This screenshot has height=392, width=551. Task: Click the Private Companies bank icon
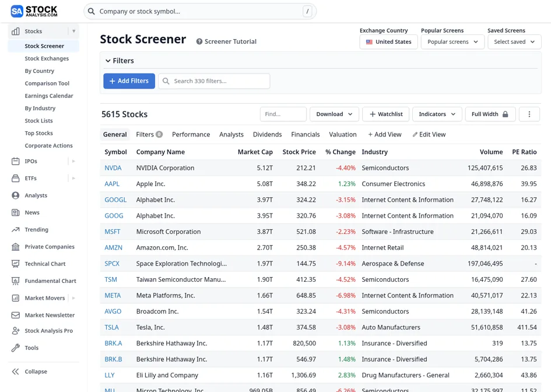(x=16, y=247)
